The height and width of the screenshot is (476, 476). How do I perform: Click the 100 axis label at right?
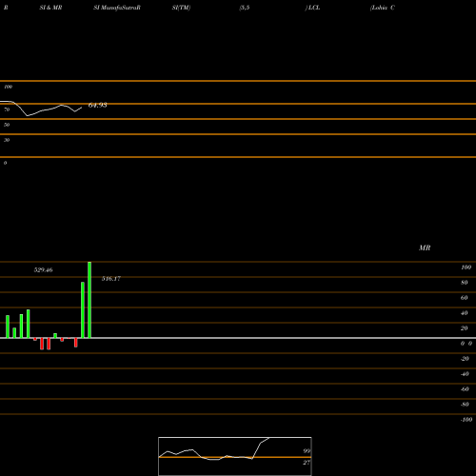coord(466,268)
